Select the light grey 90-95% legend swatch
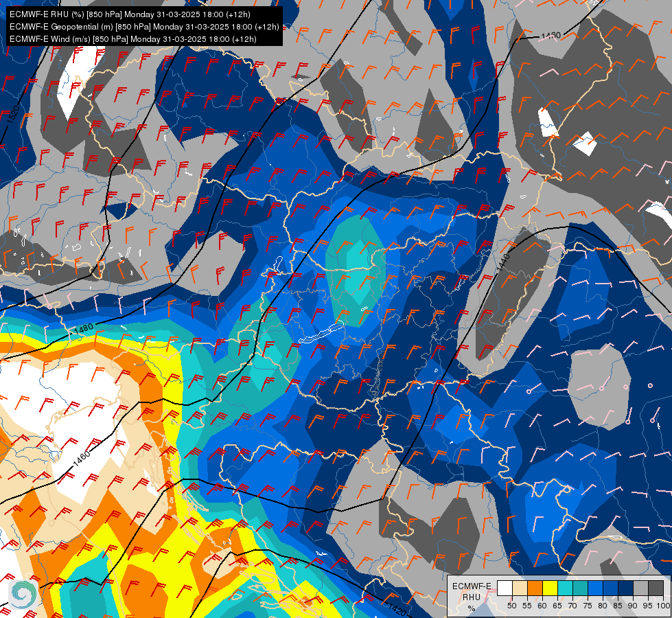Image resolution: width=672 pixels, height=618 pixels. pos(640,588)
